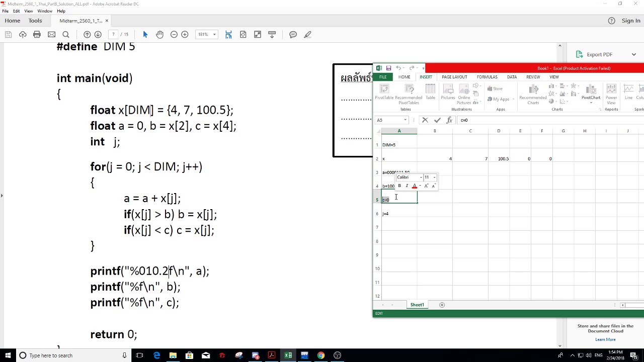
Task: Expand the Export PDF panel chevron
Action: coord(633,54)
